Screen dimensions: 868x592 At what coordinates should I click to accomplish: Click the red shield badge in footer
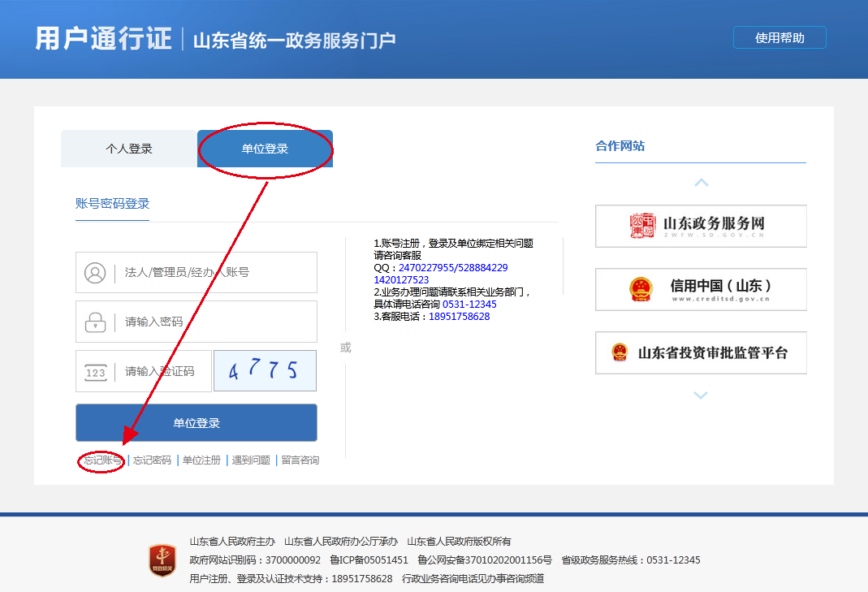coord(162,560)
